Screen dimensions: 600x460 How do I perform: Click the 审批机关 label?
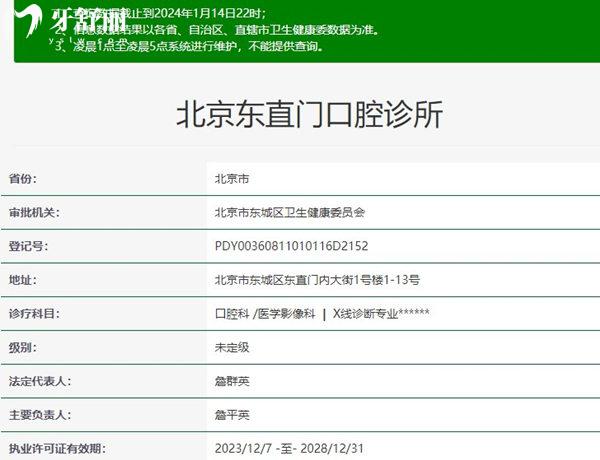(x=34, y=212)
